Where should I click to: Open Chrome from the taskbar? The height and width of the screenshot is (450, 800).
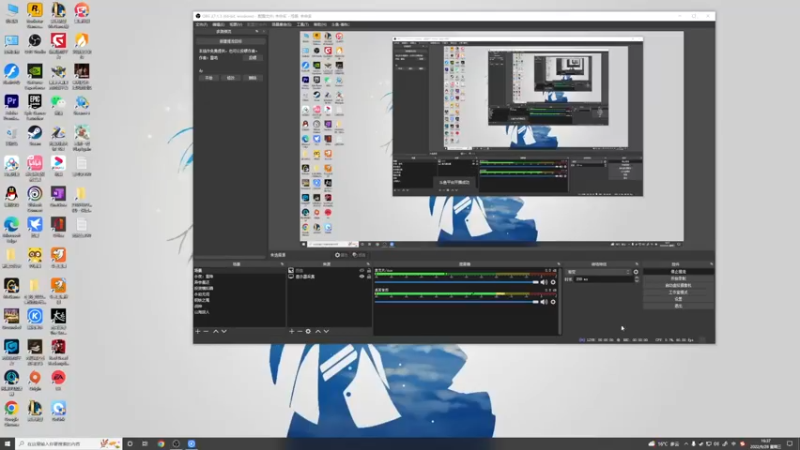point(161,444)
